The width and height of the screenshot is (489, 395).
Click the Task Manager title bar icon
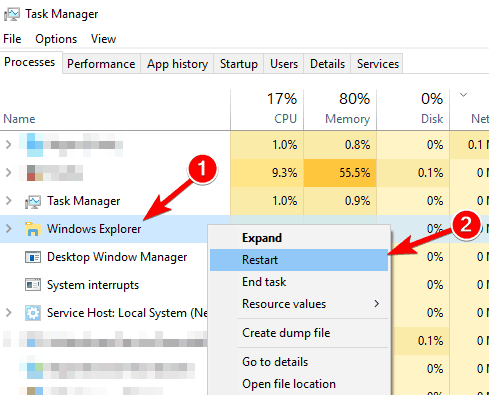point(12,14)
